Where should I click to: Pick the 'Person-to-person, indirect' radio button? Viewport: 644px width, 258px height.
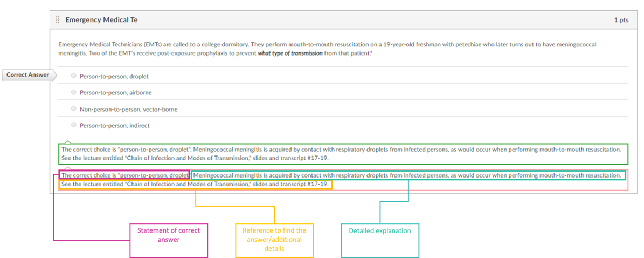pyautogui.click(x=74, y=125)
